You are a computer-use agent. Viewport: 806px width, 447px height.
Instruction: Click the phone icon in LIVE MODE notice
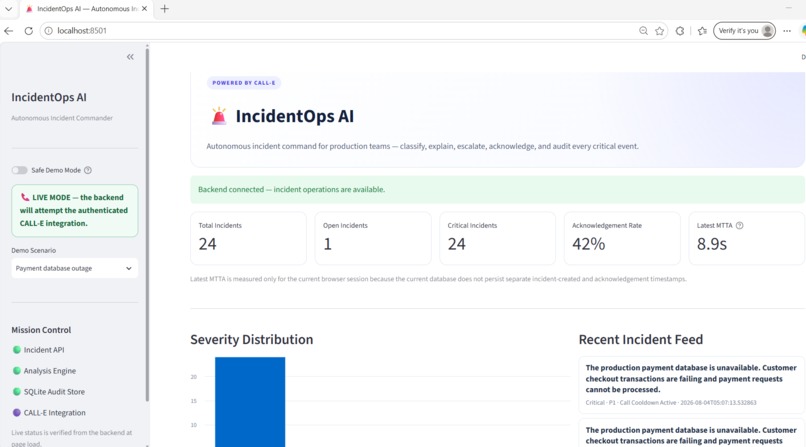tap(25, 197)
